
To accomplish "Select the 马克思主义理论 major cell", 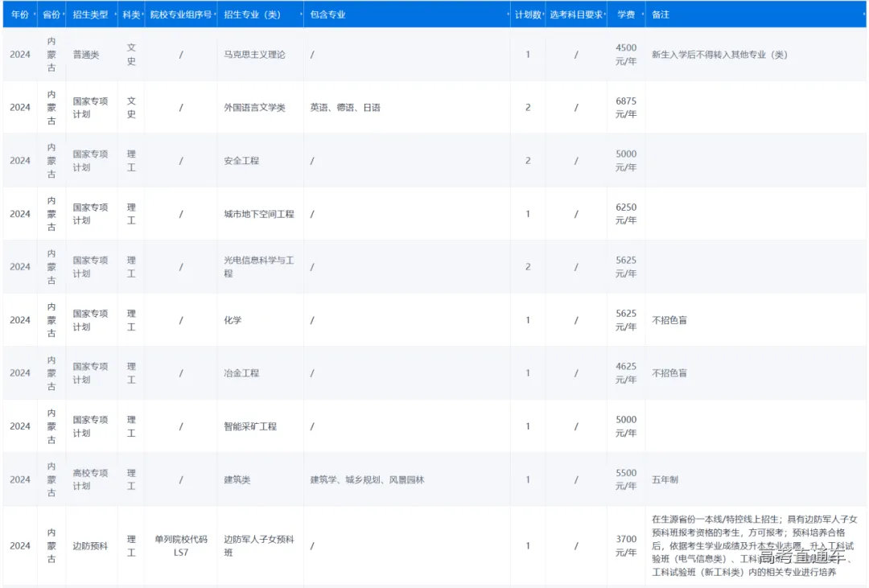I will coord(254,55).
